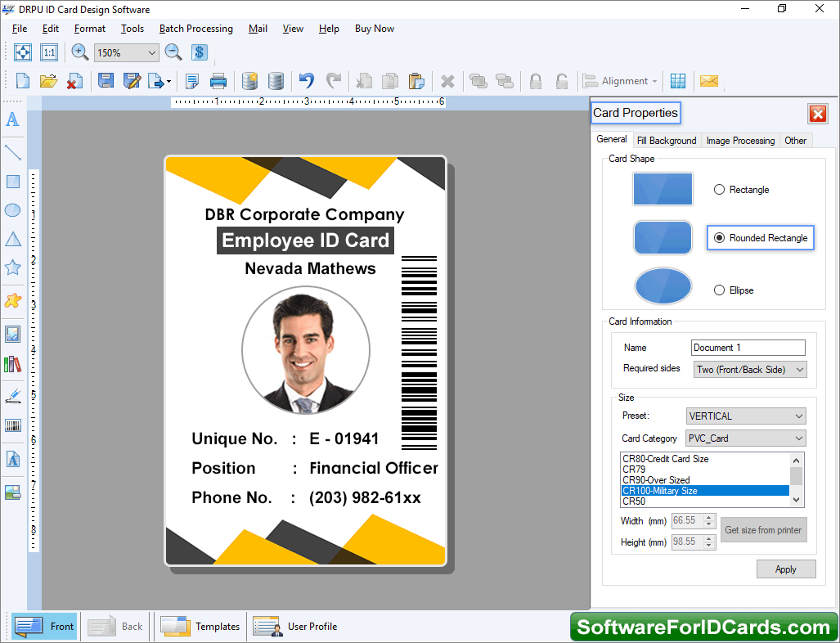Click the grid view icon
Screen dimensions: 840x643
pos(678,81)
